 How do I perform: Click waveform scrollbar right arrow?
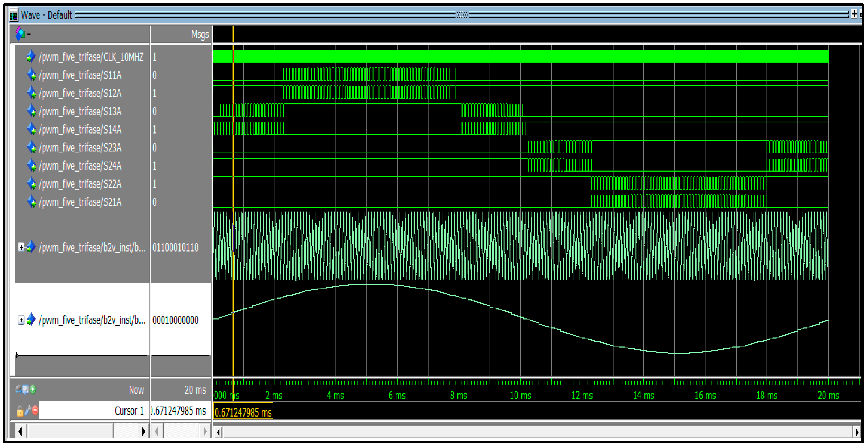[x=857, y=432]
